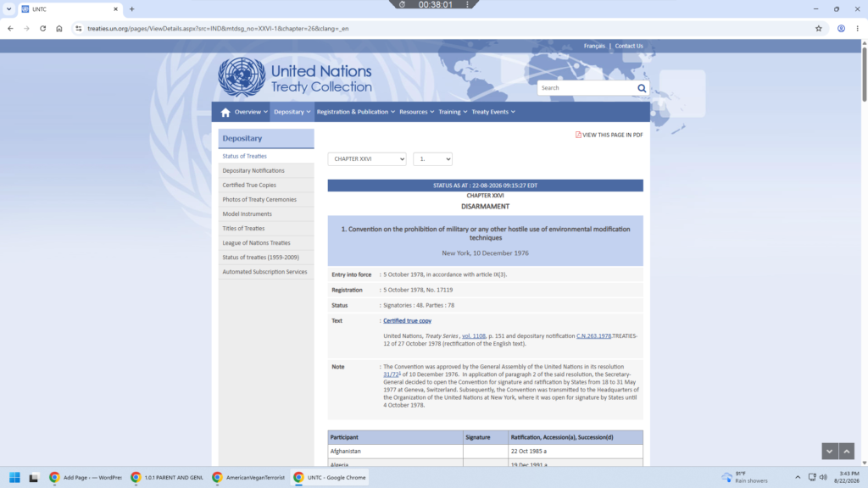Expand the Registration & Publication menu

(355, 112)
